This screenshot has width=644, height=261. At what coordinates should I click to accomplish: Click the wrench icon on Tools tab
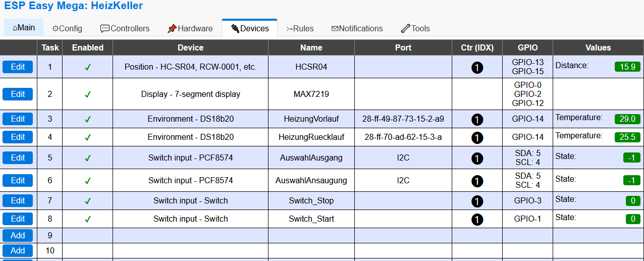coord(405,29)
